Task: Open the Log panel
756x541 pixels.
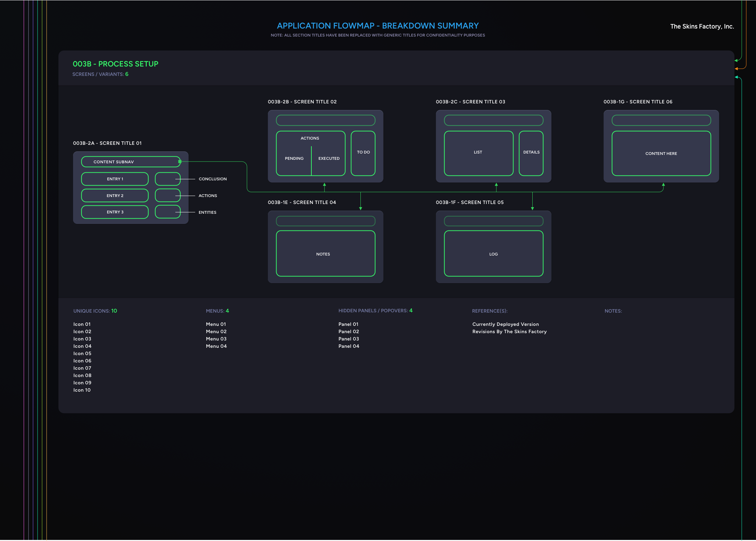Action: (493, 254)
